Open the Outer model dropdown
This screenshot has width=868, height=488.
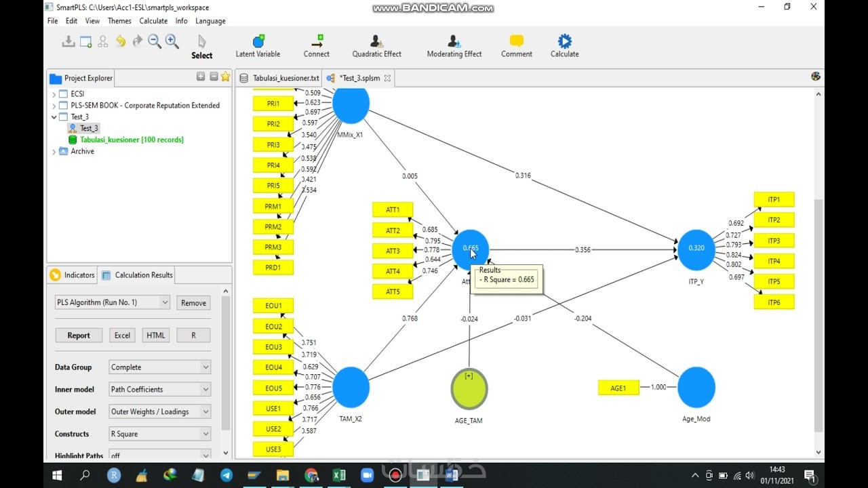160,411
